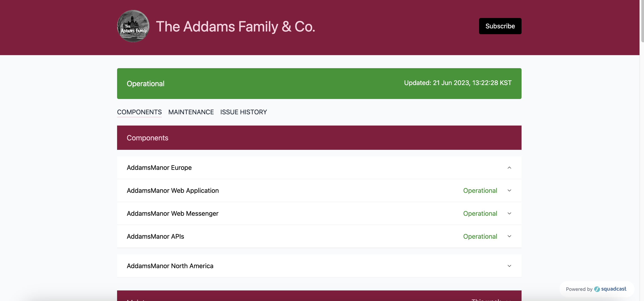Screen dimensions: 644x301
Task: Click the Web Application Operational status
Action: pos(480,191)
